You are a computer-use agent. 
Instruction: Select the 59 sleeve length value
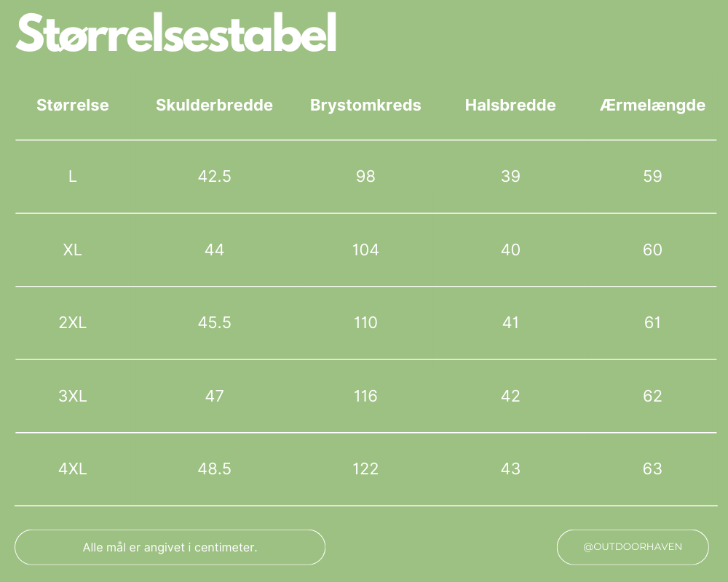point(652,176)
